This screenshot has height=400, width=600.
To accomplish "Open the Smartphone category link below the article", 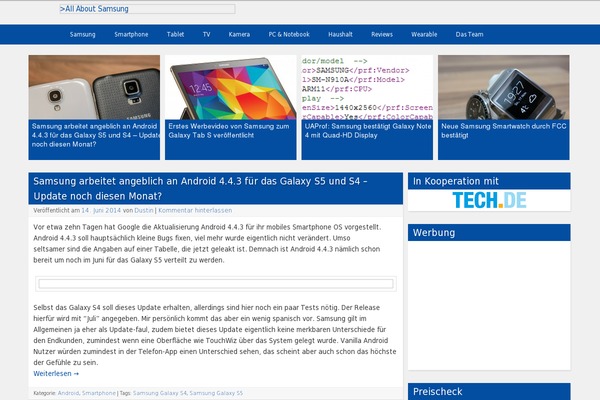I will coord(99,393).
